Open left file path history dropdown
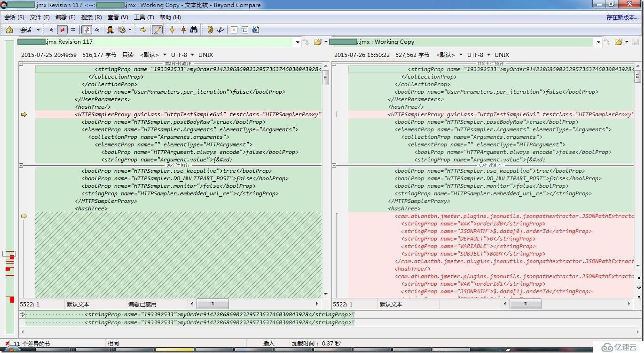The image size is (644, 353). [x=298, y=42]
